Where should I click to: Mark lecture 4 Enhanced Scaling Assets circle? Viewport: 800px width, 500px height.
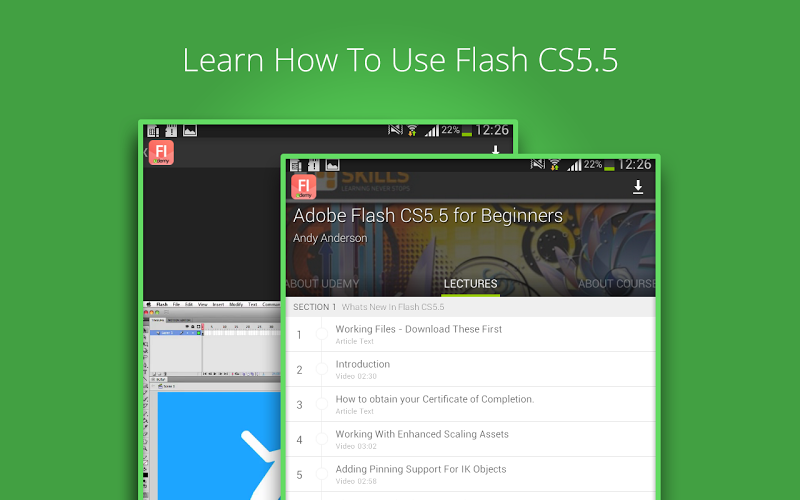click(322, 439)
